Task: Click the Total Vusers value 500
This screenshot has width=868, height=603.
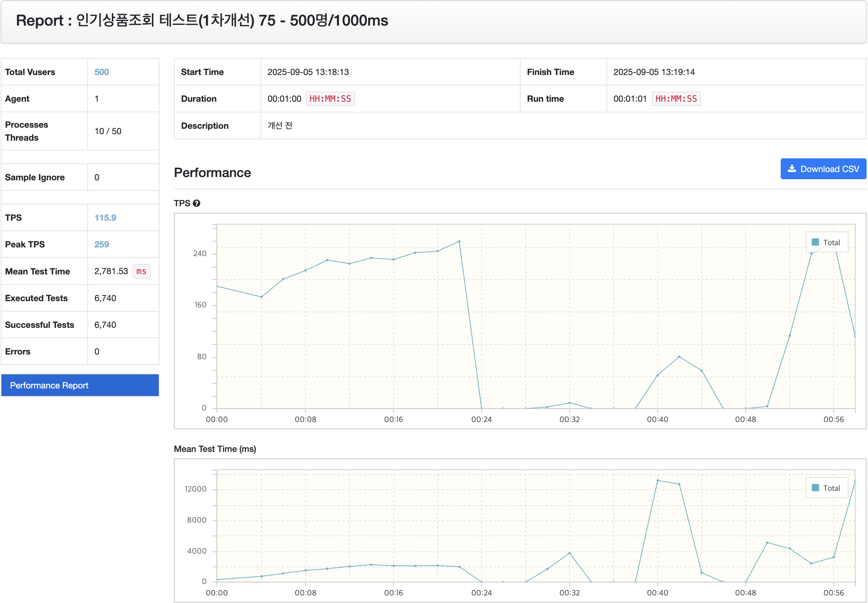Action: click(101, 72)
